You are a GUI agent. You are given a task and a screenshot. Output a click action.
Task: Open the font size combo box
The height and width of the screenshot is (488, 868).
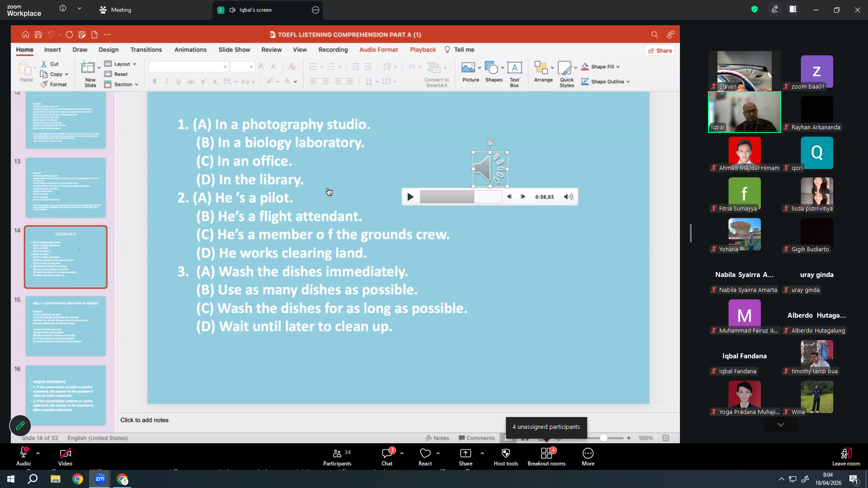coord(242,67)
